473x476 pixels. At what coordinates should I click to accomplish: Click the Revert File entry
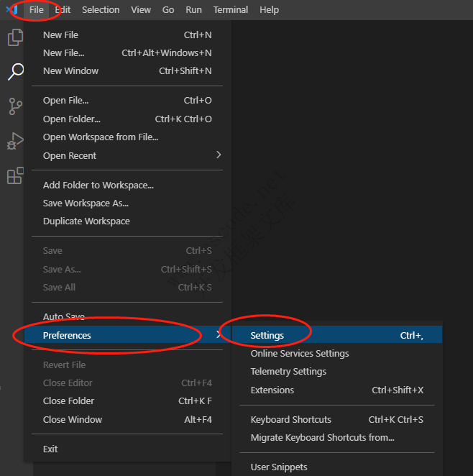[x=127, y=365]
